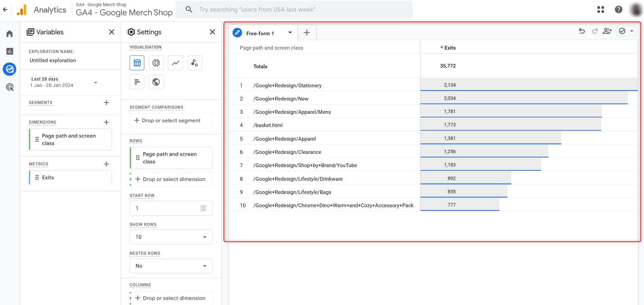The image size is (644, 305).
Task: Open the Reports icon in left sidebar
Action: coord(10,51)
